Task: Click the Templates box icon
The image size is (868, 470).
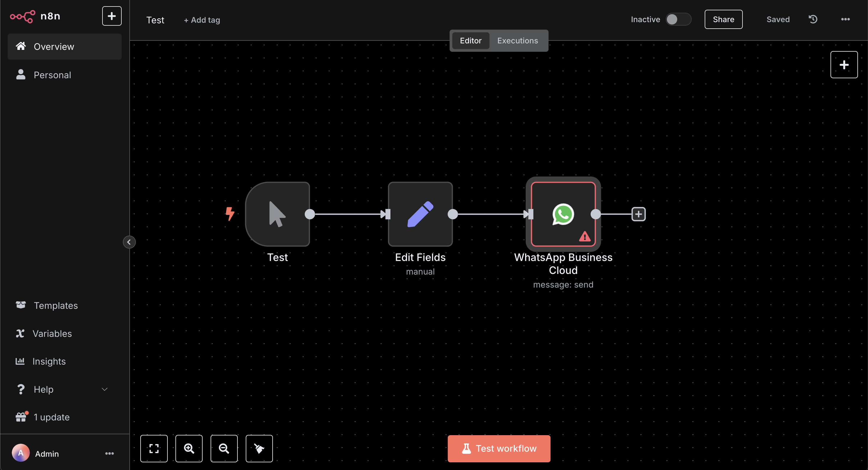Action: [x=21, y=305]
